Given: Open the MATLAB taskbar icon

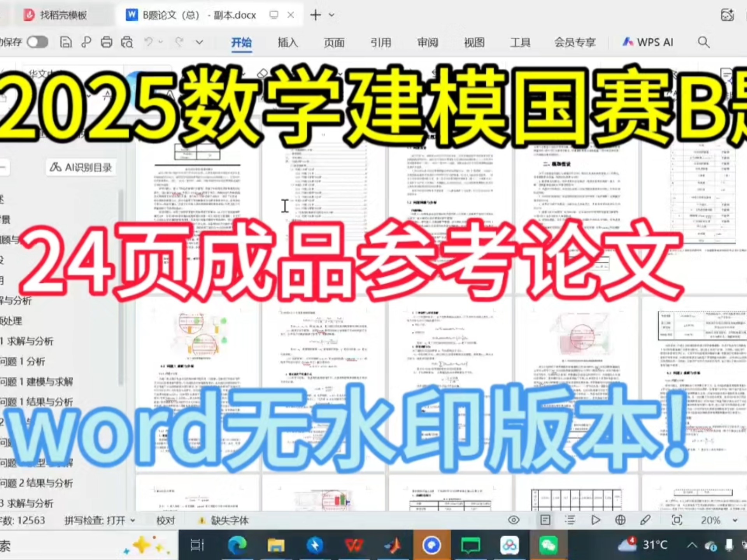Looking at the screenshot, I should point(393,545).
